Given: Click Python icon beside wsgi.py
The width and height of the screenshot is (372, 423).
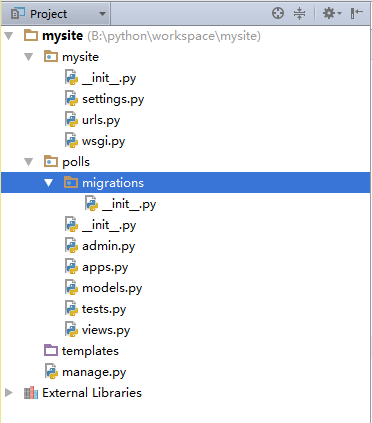Looking at the screenshot, I should [71, 141].
